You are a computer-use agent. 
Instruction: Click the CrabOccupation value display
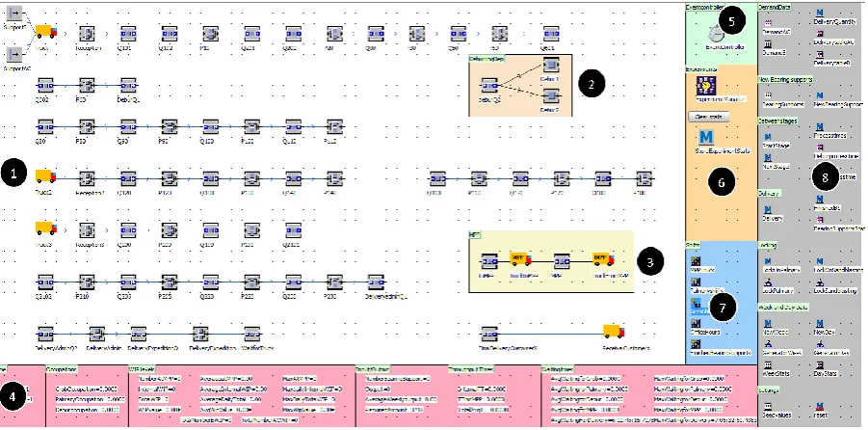click(87, 390)
